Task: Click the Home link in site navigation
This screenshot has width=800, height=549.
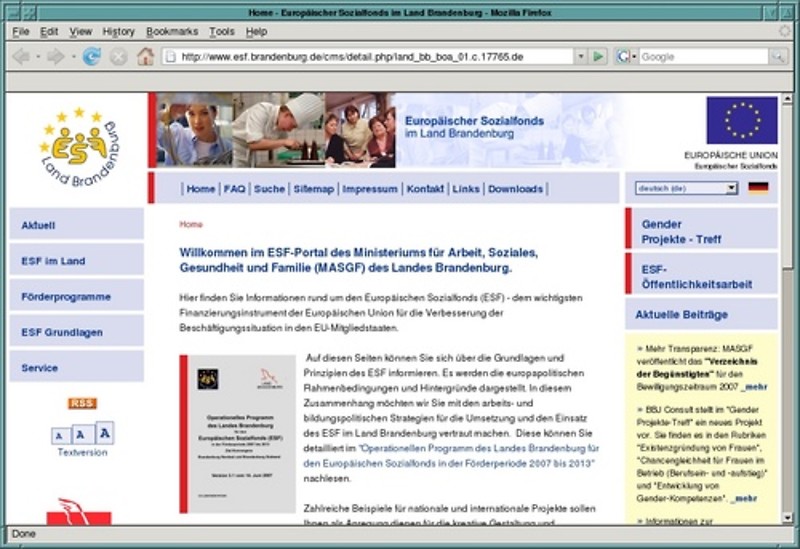Action: 201,189
